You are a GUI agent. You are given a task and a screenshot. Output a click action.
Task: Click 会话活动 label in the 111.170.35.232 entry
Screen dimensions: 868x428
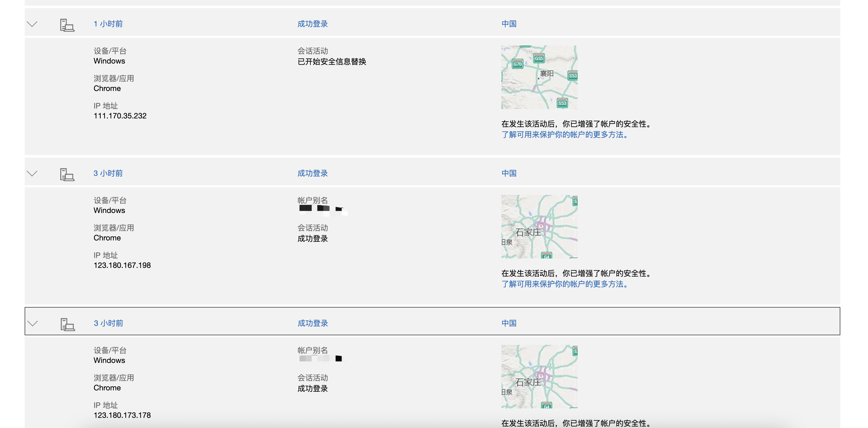[312, 51]
